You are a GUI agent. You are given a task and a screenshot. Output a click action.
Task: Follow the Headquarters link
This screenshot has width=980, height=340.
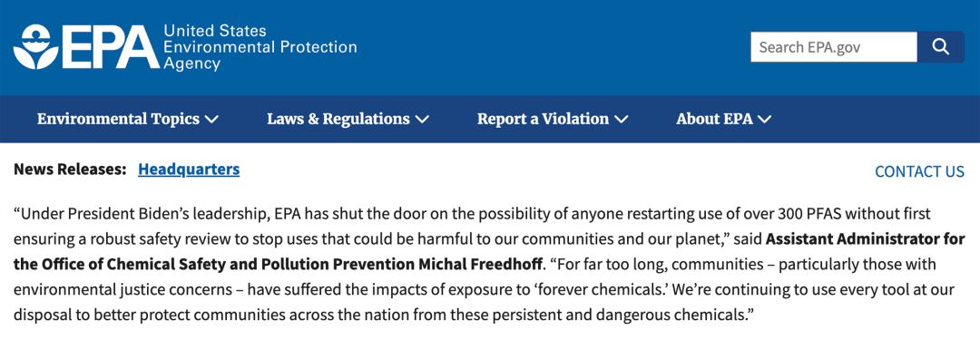pos(189,169)
